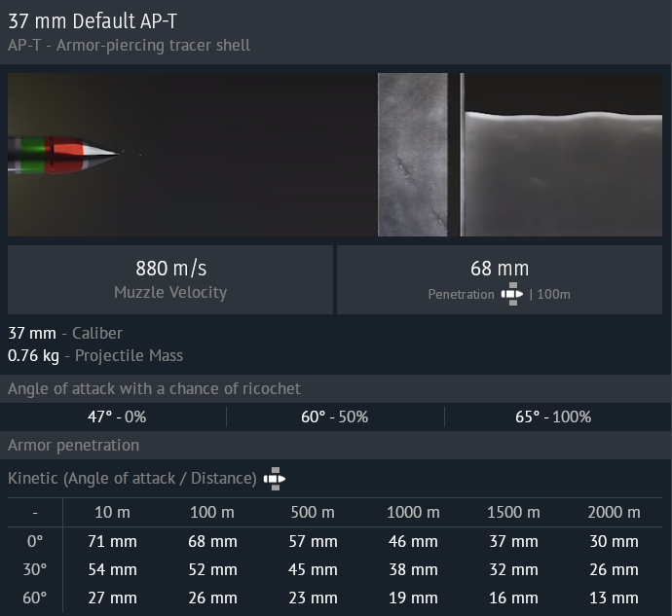Select the 47° - 0% ricochet segment
Screen dimensions: 672x616
pyautogui.click(x=117, y=417)
